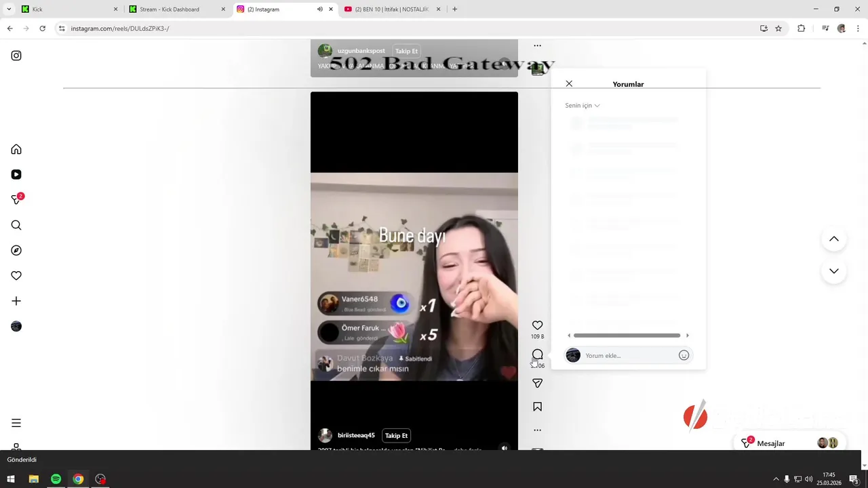Share the reel with the paper plane icon

[x=537, y=384]
